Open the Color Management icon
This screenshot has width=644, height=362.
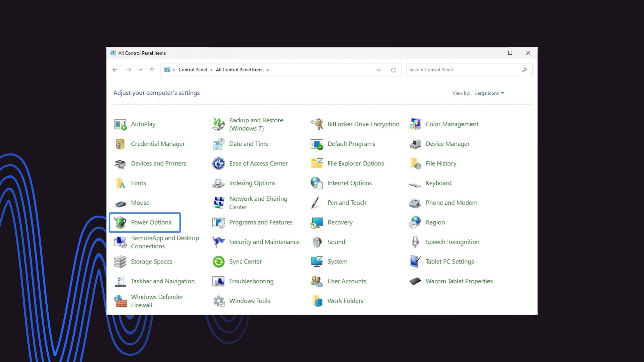point(415,124)
